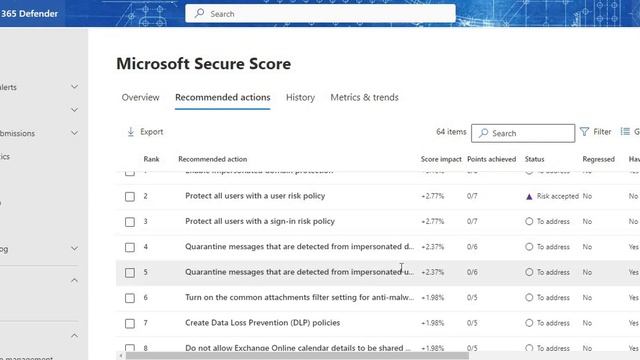Click the Filter funnel icon
The height and width of the screenshot is (360, 640).
[584, 132]
